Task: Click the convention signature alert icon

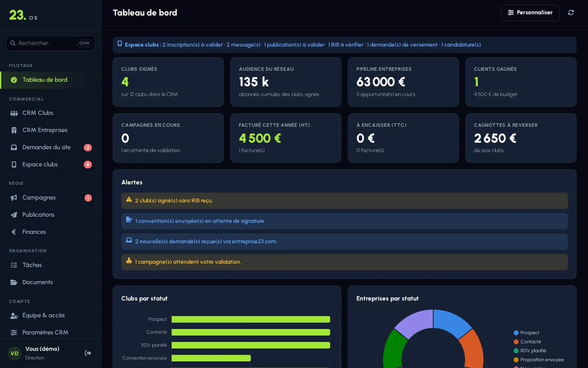Action: (129, 220)
